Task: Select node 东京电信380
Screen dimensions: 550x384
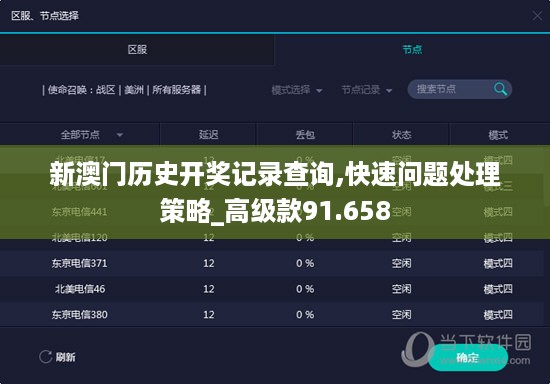Action: (79, 315)
